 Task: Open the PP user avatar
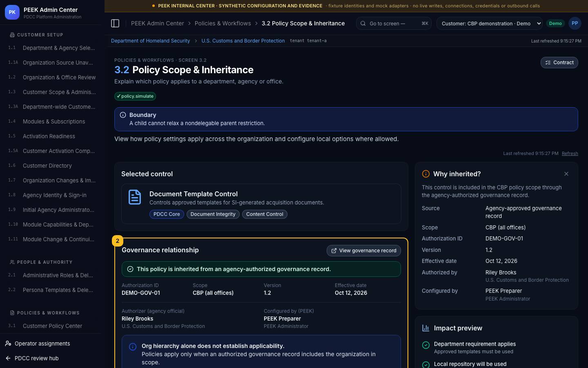(575, 23)
